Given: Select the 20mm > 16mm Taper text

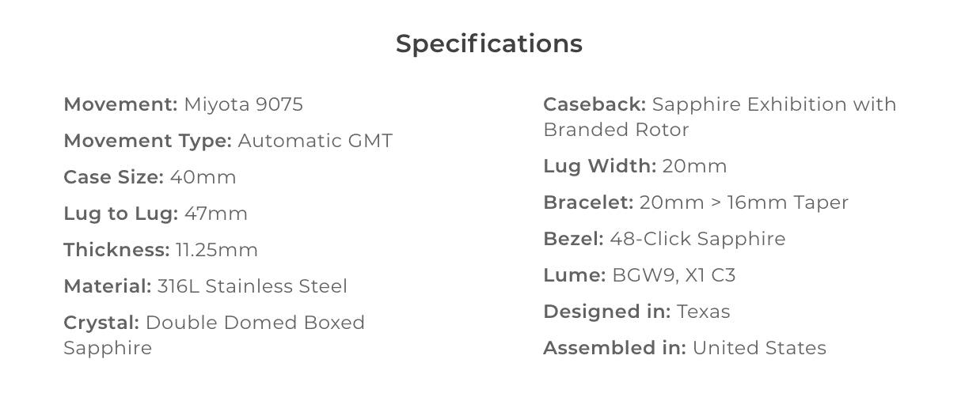Looking at the screenshot, I should [x=744, y=202].
